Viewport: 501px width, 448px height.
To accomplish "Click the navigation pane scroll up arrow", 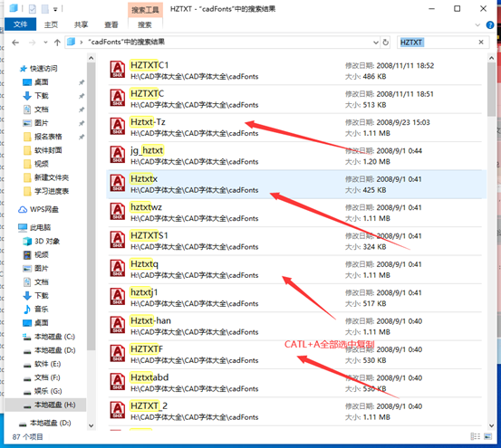I will tap(92, 58).
